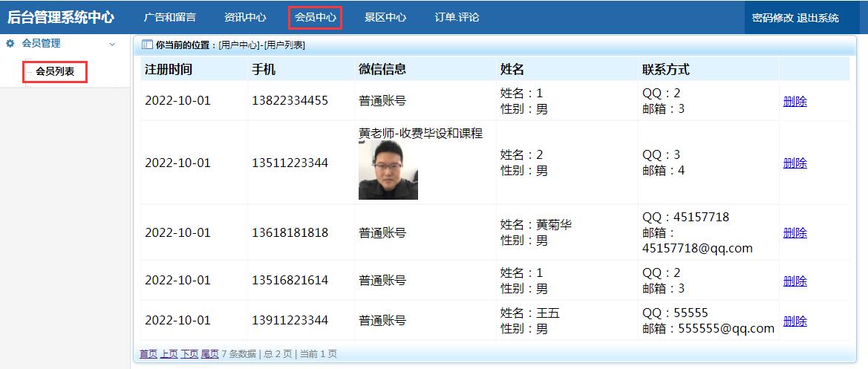
Task: Select 会员列表 in the sidebar tree
Action: [55, 71]
